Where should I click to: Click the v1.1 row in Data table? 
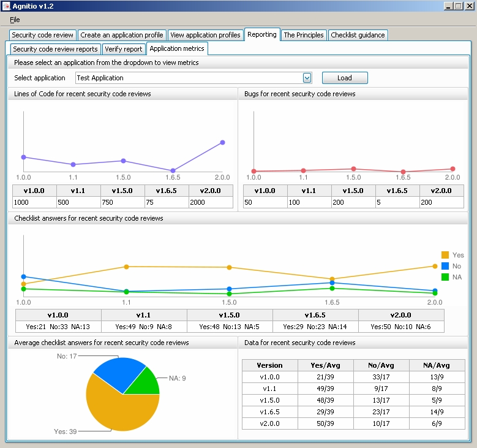tap(353, 389)
